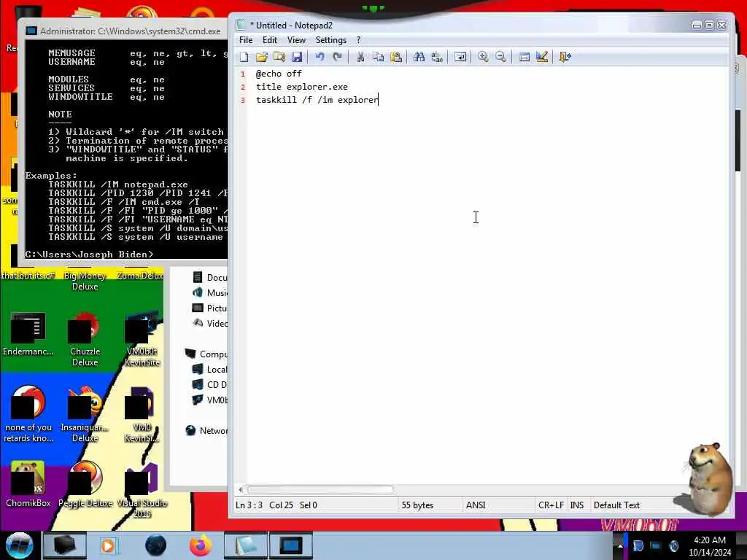Click the Chuzzle Deluxe desktop icon

pos(85,339)
